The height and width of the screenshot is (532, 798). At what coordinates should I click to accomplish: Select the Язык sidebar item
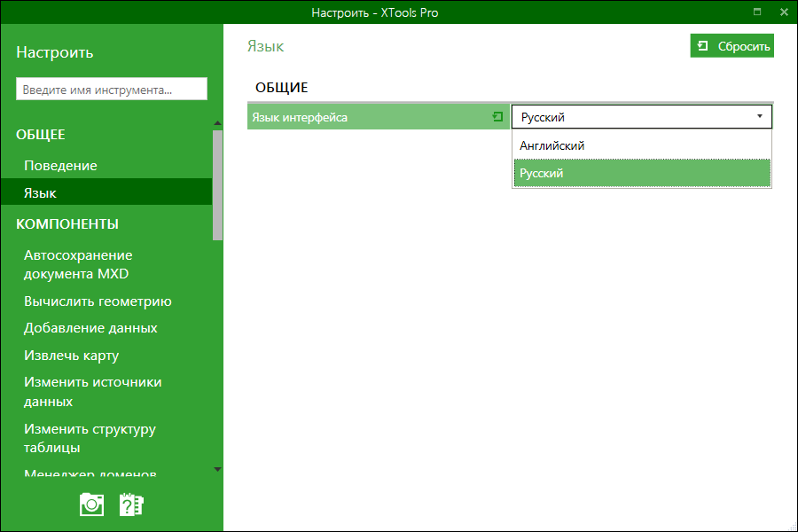pyautogui.click(x=106, y=192)
